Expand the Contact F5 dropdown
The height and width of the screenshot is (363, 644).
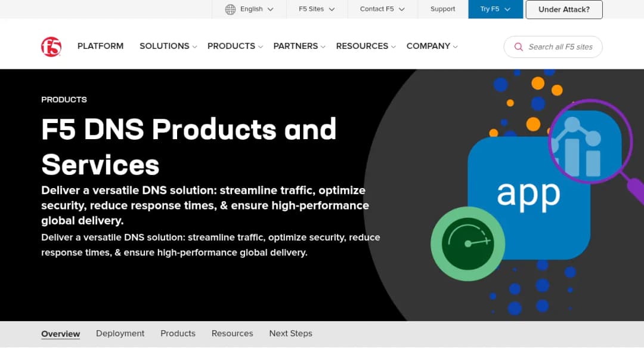pos(382,9)
